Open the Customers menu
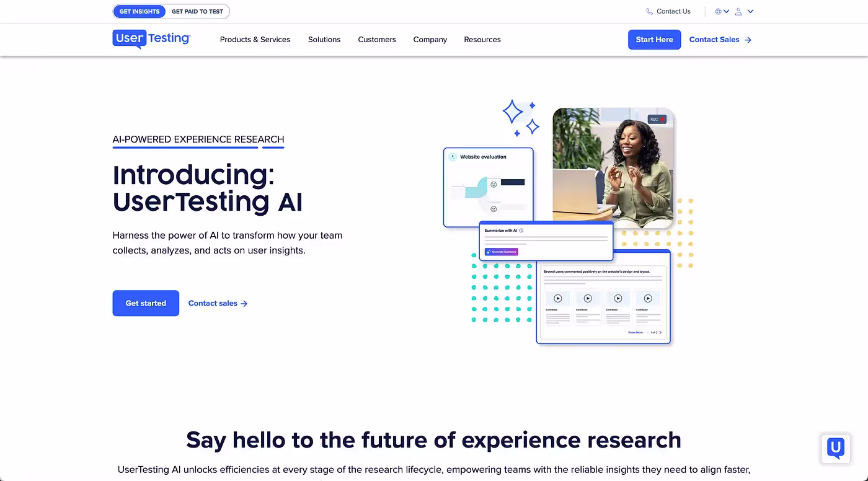 (x=377, y=40)
